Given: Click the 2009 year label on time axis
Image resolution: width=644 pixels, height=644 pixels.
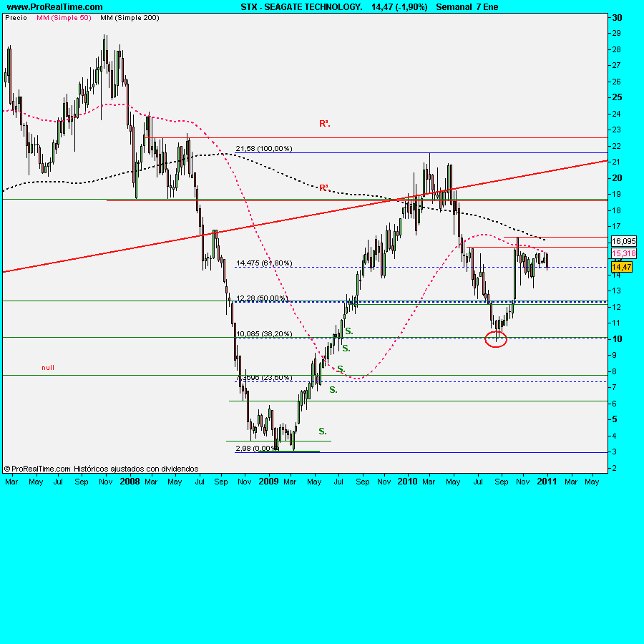Looking at the screenshot, I should [x=268, y=481].
